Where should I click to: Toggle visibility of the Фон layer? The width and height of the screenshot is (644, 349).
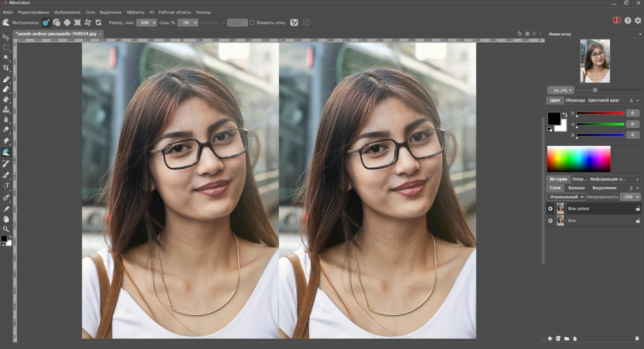[x=551, y=221]
